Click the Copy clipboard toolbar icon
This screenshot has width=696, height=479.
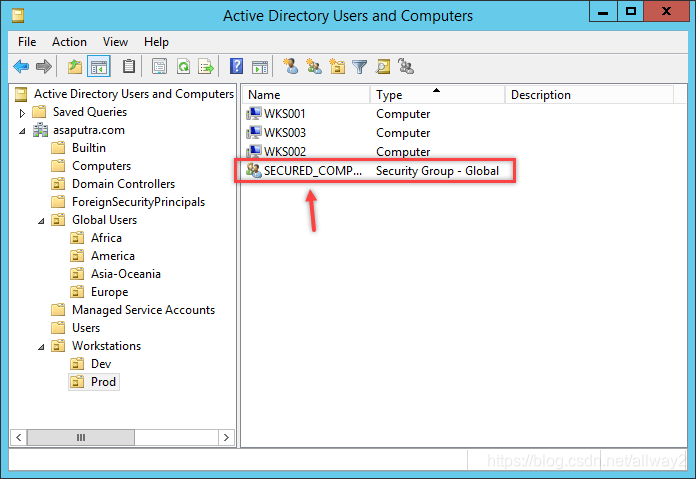click(x=129, y=67)
